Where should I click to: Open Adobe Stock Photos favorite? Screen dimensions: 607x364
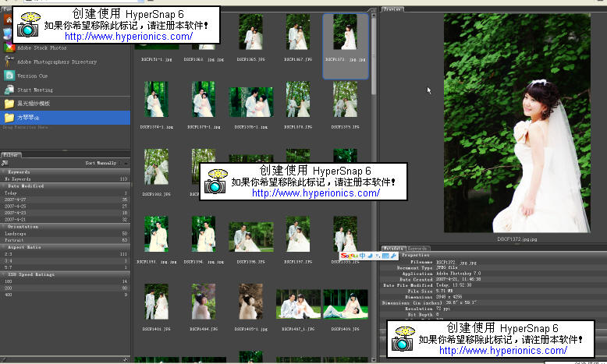tap(42, 48)
